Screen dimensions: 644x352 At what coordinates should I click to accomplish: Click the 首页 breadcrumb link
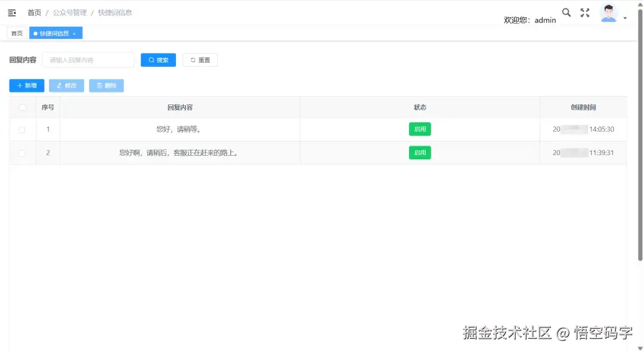[34, 12]
